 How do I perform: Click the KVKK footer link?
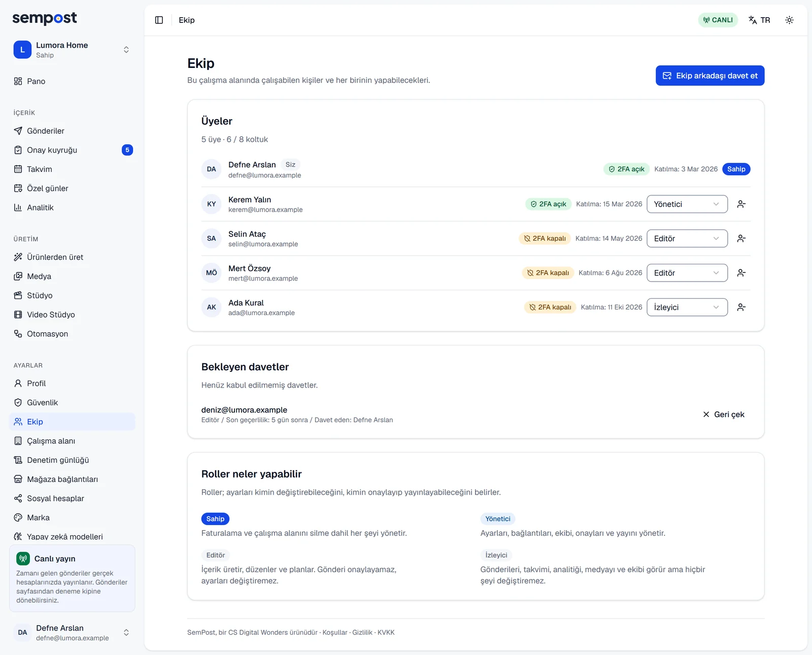point(386,633)
